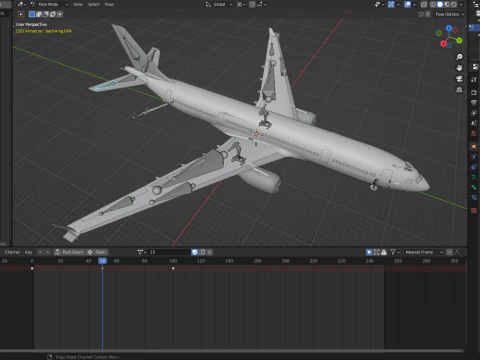The image size is (480, 360).
Task: Open the View Layer properties tab
Action: (474, 113)
